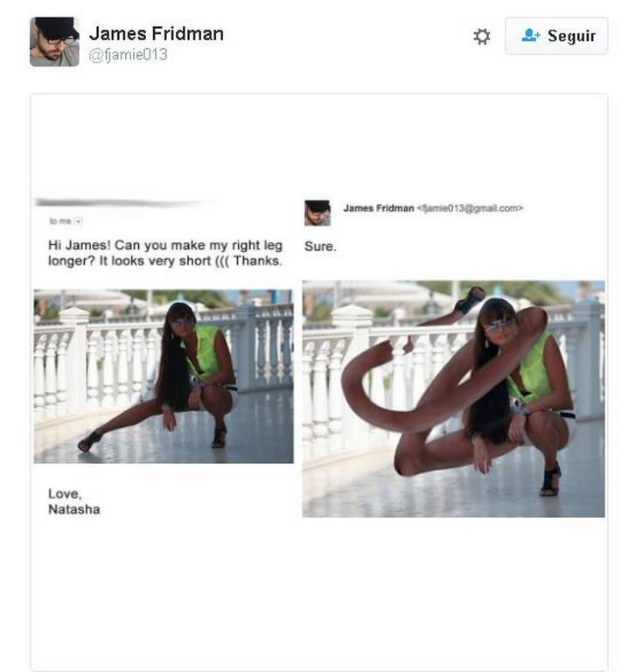
Task: Click the small sender avatar in email reply
Action: 317,213
